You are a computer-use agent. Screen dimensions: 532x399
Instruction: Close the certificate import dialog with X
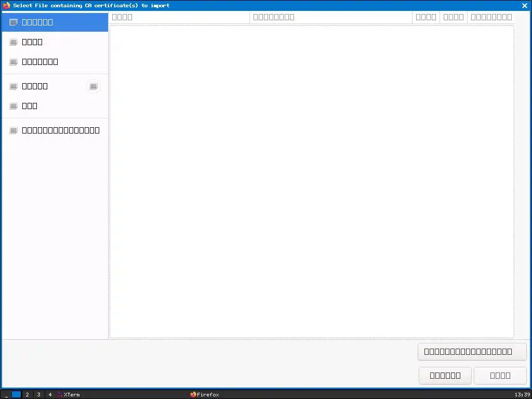coord(525,5)
